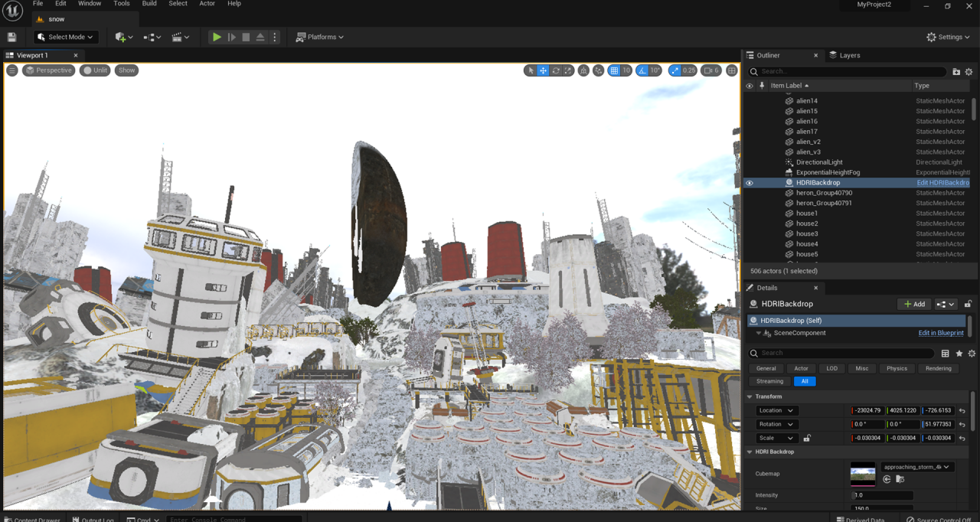980x522 pixels.
Task: Toggle the Scale ratio lock
Action: pyautogui.click(x=807, y=438)
